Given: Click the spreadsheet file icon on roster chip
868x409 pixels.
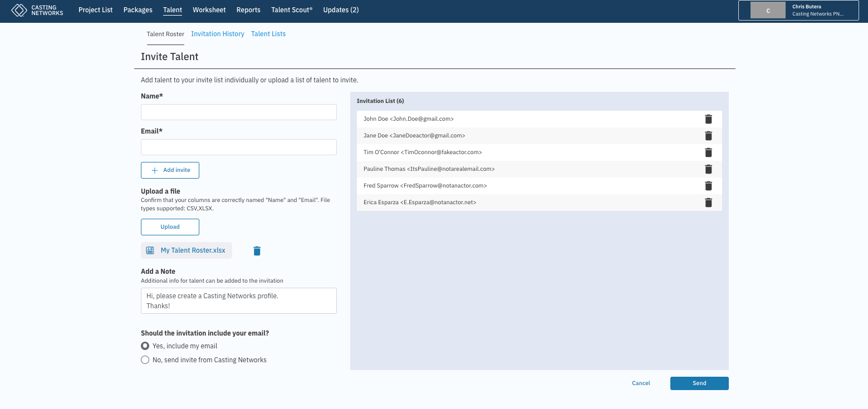Looking at the screenshot, I should click(150, 250).
